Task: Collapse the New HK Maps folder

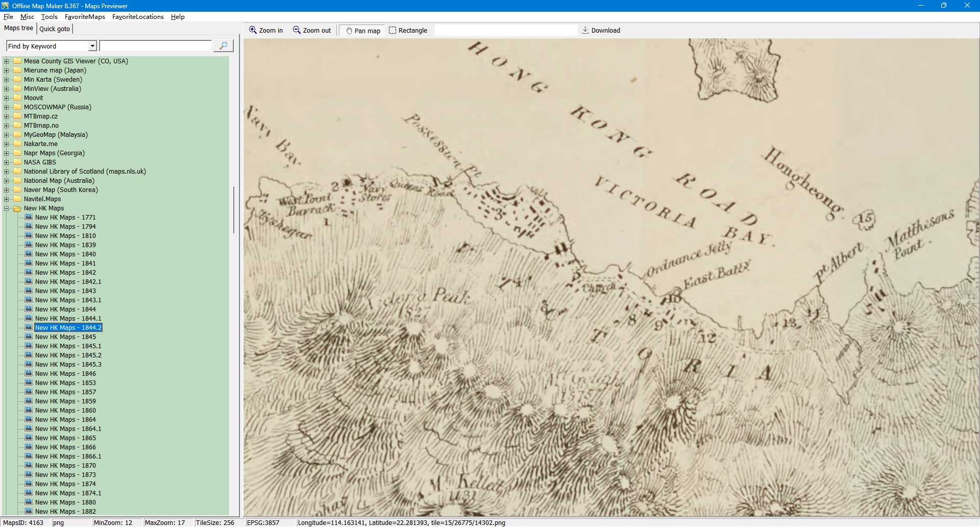Action: click(x=7, y=208)
